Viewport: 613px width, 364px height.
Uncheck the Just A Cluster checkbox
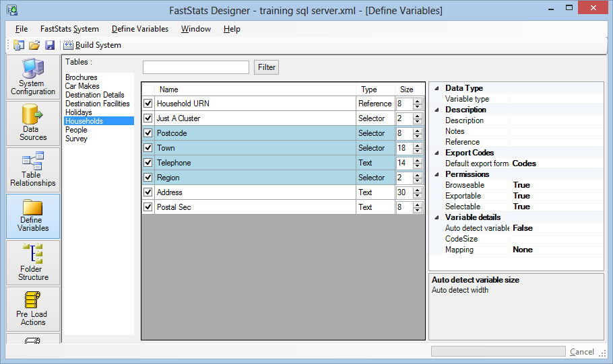click(148, 118)
